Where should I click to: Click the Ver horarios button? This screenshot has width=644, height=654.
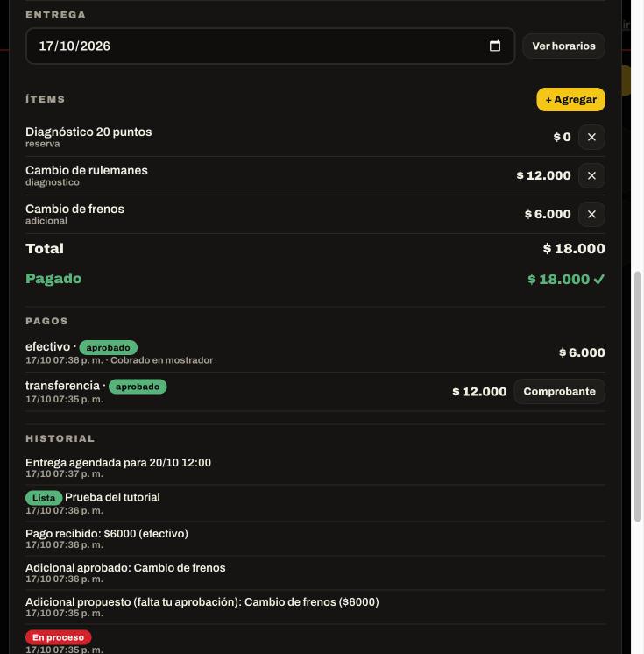click(x=563, y=46)
